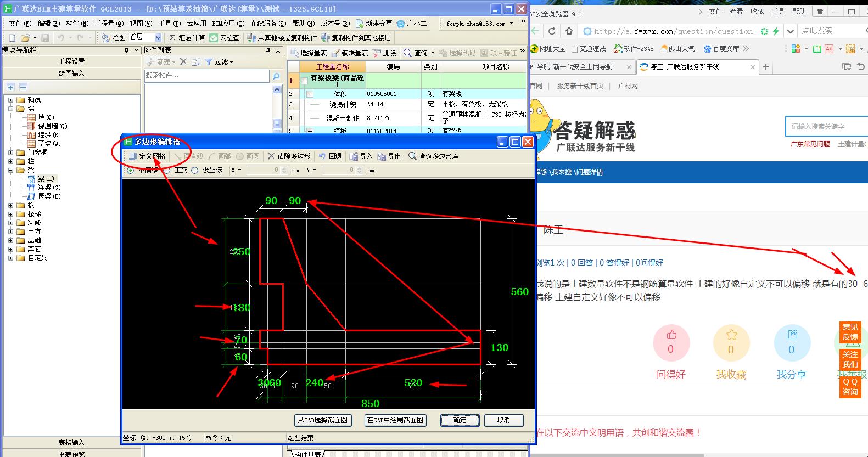868x457 pixels.
Task: Open the 视图(V) menu
Action: coord(141,24)
